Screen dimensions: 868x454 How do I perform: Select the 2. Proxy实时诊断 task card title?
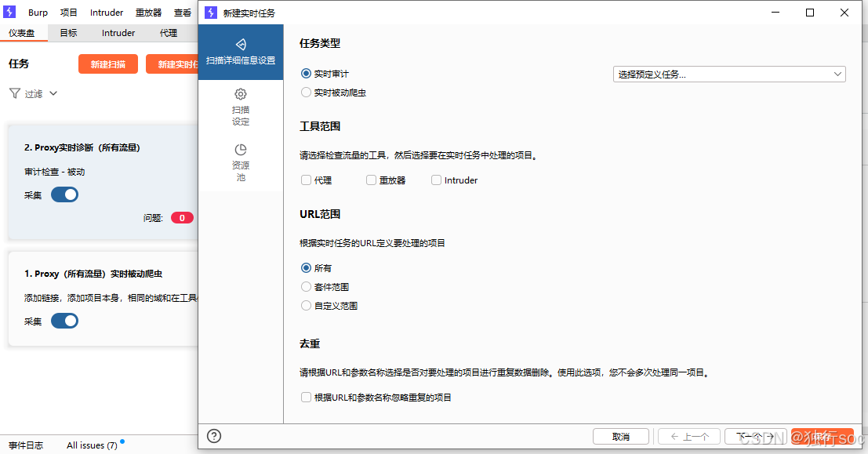pyautogui.click(x=82, y=147)
